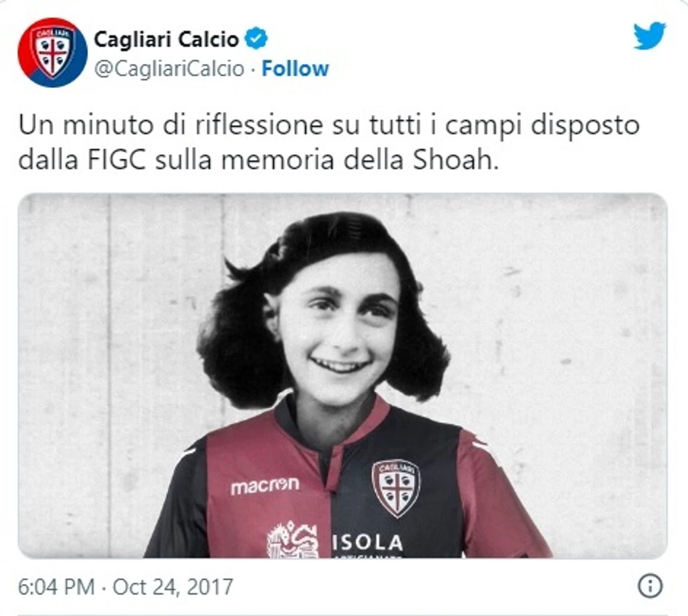Click the tweet's first line starting 'Un minuto'
The height and width of the screenshot is (616, 688).
coord(329,126)
